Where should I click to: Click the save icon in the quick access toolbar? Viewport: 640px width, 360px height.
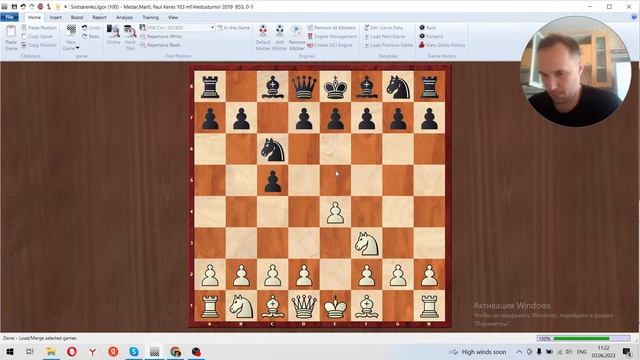(x=14, y=7)
